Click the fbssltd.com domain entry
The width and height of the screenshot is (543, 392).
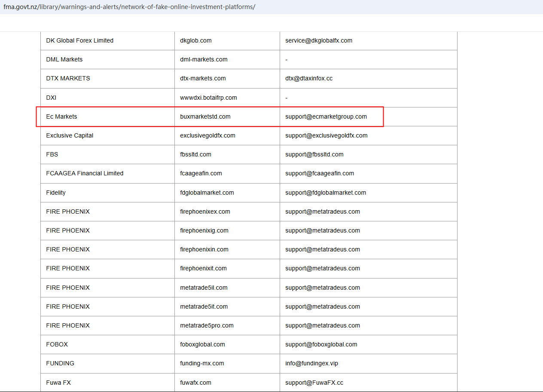(195, 154)
